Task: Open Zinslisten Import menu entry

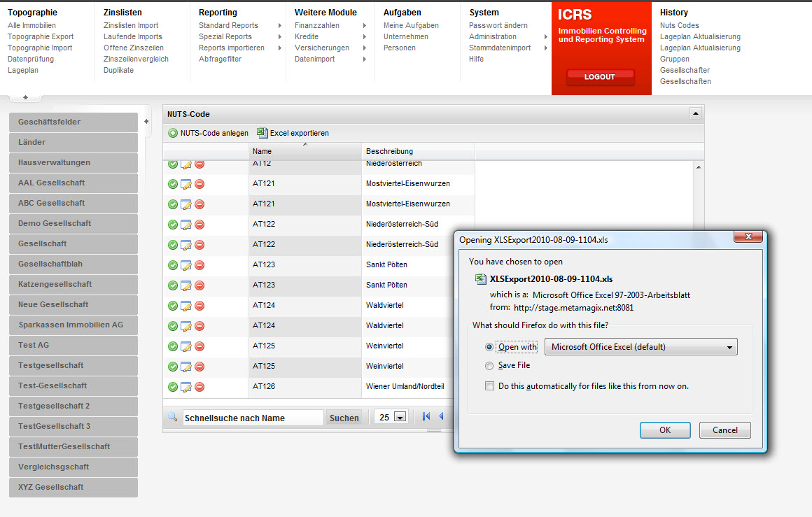Action: point(131,25)
